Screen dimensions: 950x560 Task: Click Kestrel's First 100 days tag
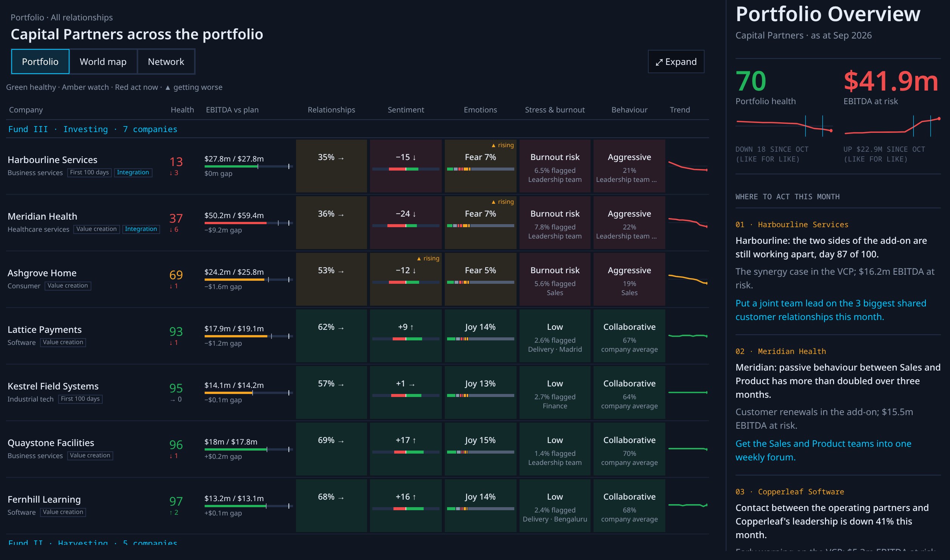(x=80, y=399)
